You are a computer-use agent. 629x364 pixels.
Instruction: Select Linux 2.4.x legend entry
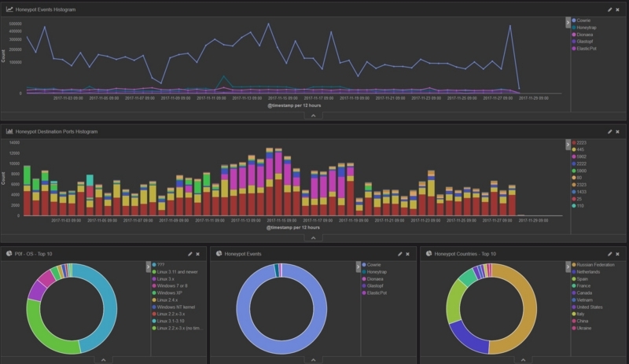click(x=167, y=300)
